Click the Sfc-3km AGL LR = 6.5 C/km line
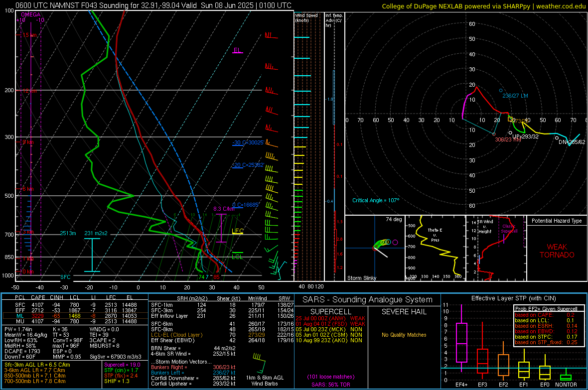Viewport: 588px width, 390px height. click(x=37, y=365)
